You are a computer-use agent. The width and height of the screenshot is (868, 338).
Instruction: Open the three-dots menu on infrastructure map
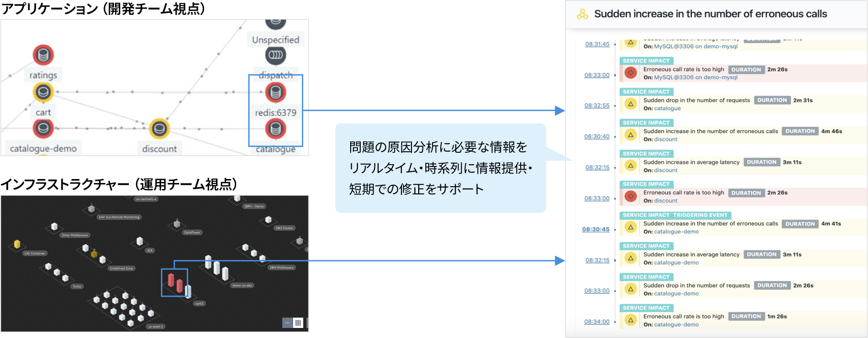coord(287,323)
